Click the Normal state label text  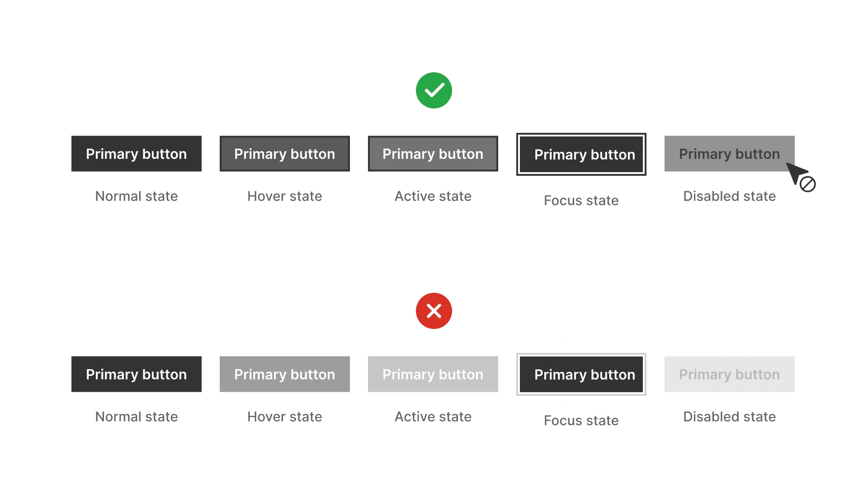pos(136,196)
